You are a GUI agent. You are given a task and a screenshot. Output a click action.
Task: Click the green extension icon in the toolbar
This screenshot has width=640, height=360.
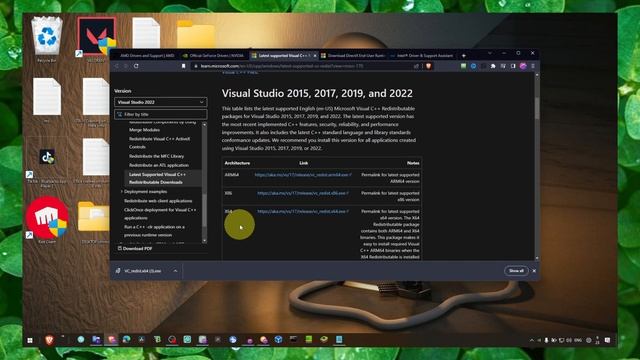click(463, 66)
